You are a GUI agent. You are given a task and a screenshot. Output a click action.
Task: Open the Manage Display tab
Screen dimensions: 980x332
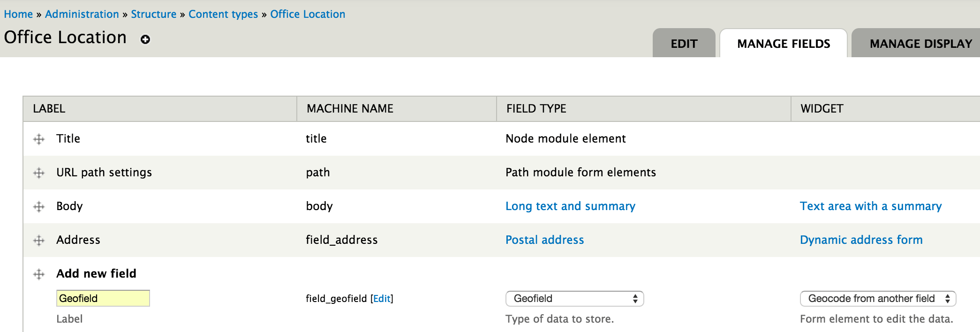point(920,44)
